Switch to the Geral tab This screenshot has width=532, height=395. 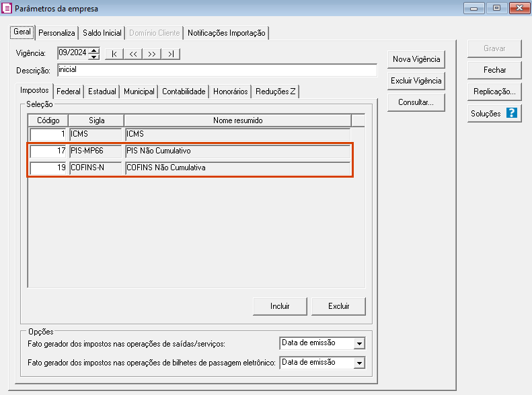[22, 32]
